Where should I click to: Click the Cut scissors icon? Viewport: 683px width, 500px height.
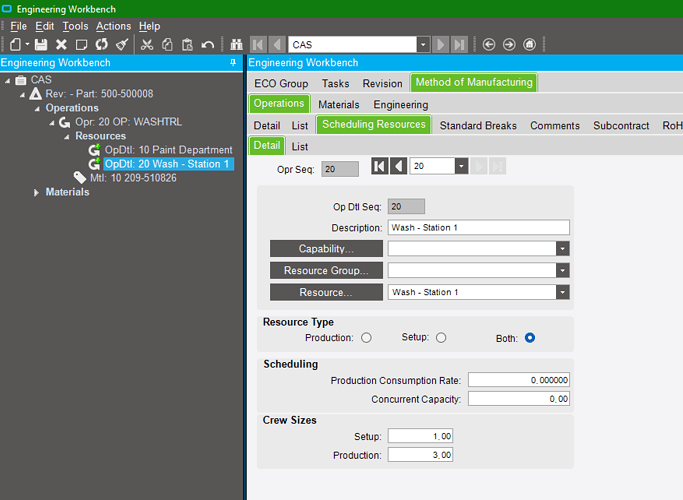(x=147, y=44)
